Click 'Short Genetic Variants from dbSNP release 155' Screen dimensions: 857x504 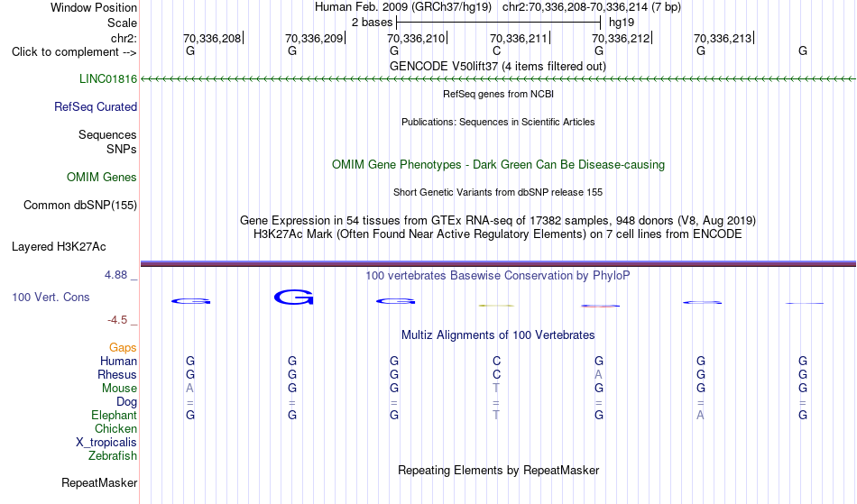click(x=498, y=192)
